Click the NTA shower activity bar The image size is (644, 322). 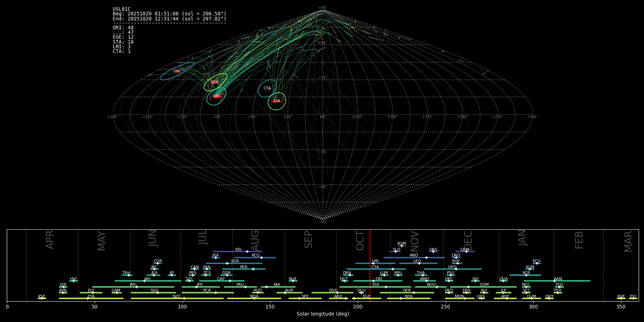coord(409,298)
